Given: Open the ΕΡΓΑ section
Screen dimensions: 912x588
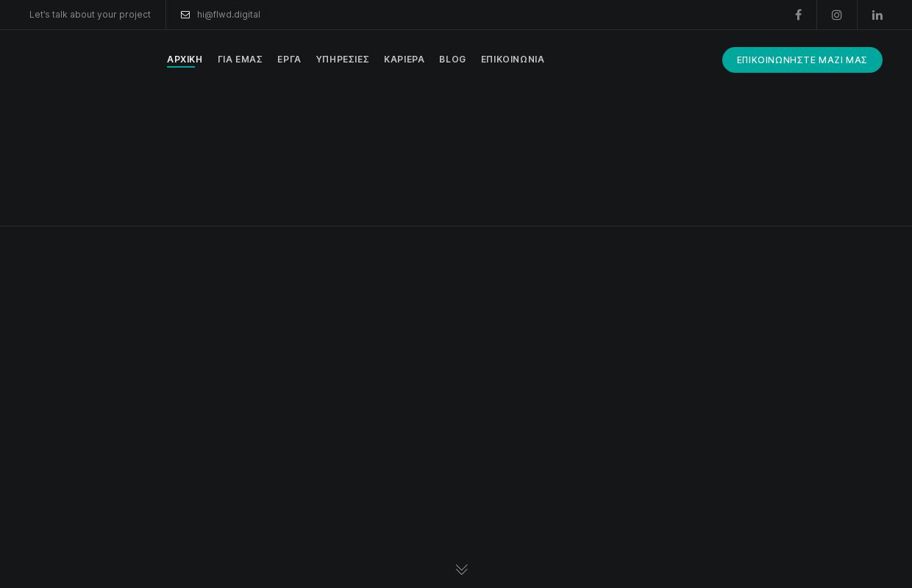Looking at the screenshot, I should (289, 60).
